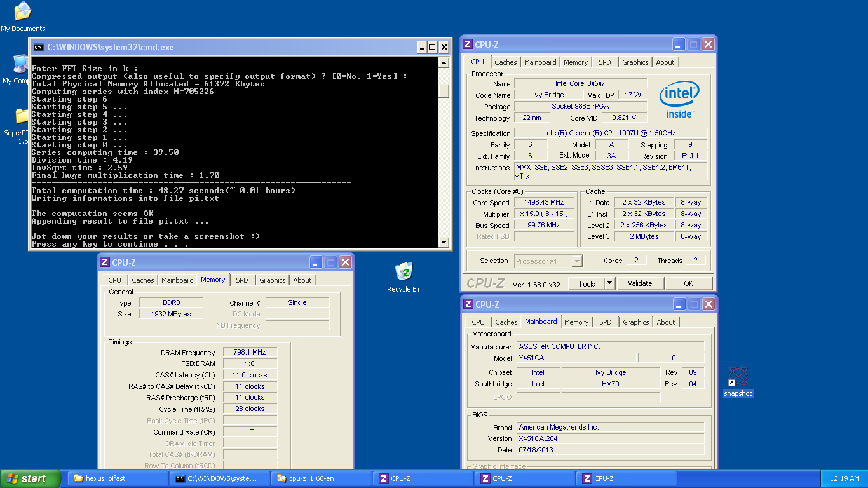The width and height of the screenshot is (868, 488).
Task: Click the CPU-Z Memory window title icon
Action: click(x=105, y=262)
